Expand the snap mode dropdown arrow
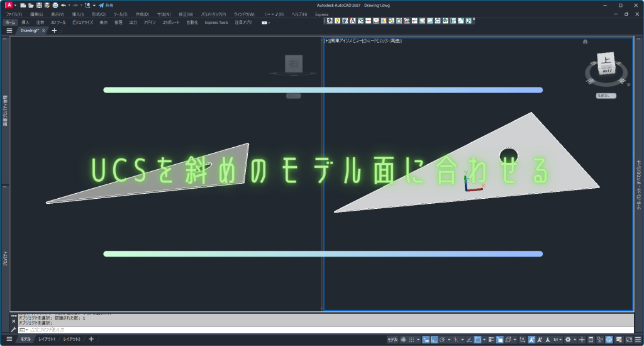Screen dimensions: 644x346 pyautogui.click(x=419, y=340)
